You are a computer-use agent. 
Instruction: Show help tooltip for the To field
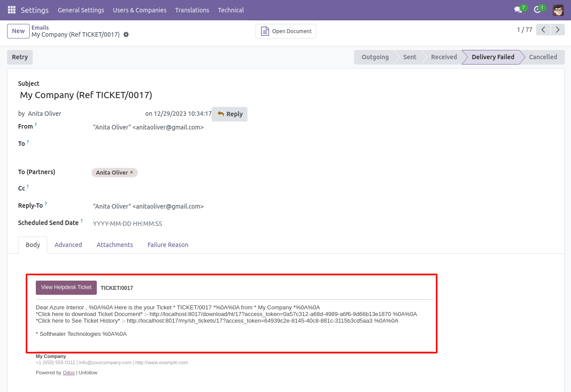pyautogui.click(x=28, y=142)
